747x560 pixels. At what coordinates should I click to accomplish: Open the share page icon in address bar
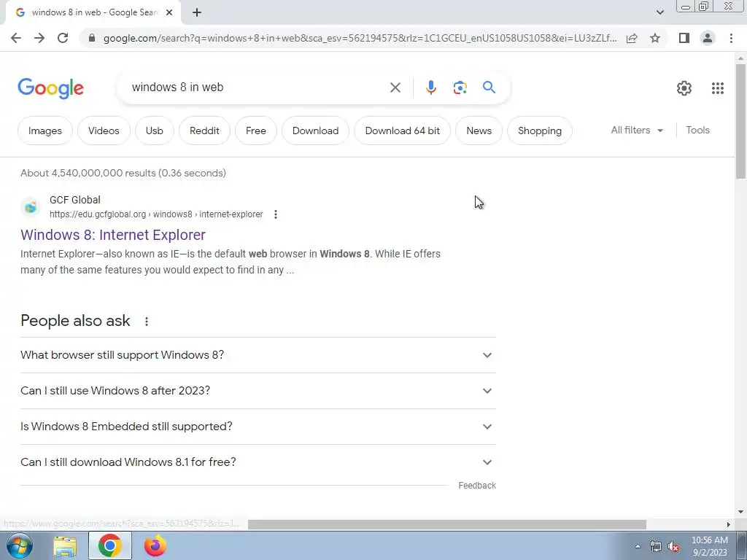pos(632,38)
